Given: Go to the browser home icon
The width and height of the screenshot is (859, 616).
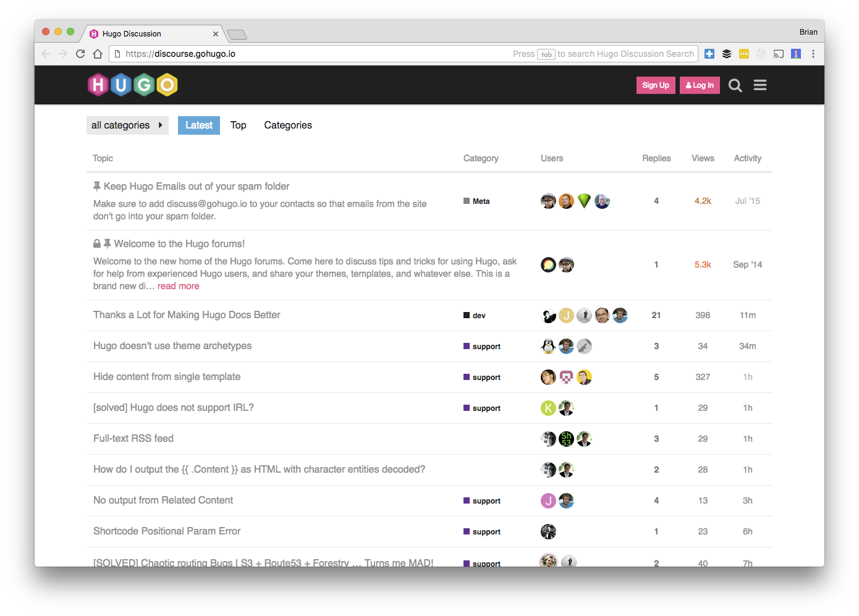Looking at the screenshot, I should (x=98, y=54).
